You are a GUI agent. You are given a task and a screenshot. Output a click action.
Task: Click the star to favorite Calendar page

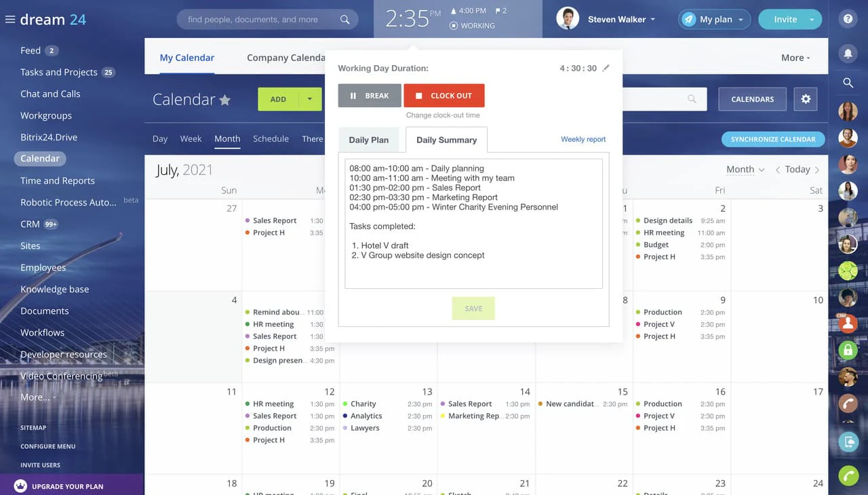pyautogui.click(x=224, y=100)
